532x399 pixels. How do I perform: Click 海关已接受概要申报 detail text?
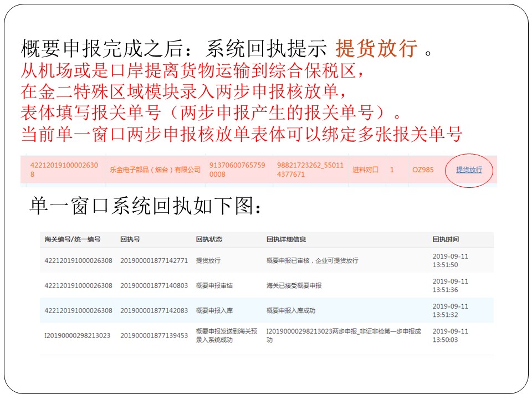click(294, 285)
